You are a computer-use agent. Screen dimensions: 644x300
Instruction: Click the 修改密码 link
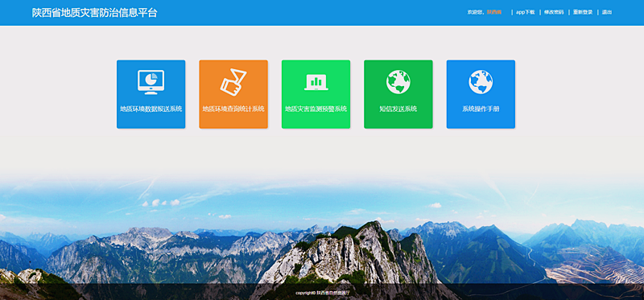pyautogui.click(x=554, y=12)
